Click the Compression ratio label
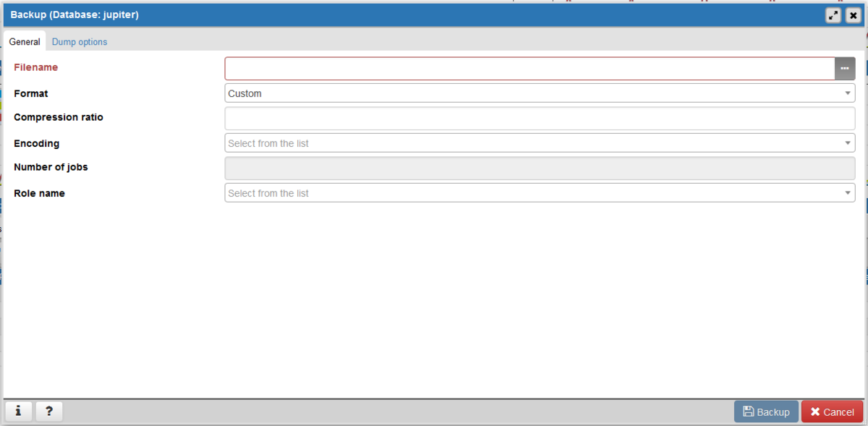The image size is (868, 426). [59, 117]
